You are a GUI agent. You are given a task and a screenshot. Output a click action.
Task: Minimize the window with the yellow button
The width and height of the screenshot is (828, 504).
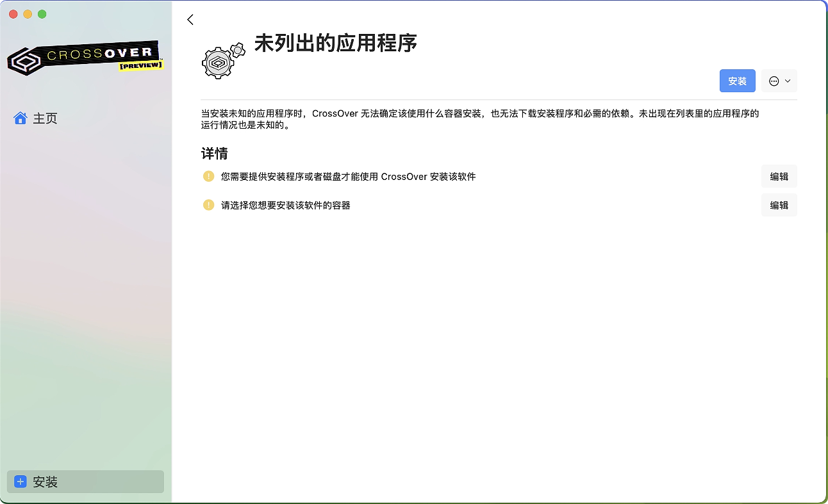coord(28,14)
